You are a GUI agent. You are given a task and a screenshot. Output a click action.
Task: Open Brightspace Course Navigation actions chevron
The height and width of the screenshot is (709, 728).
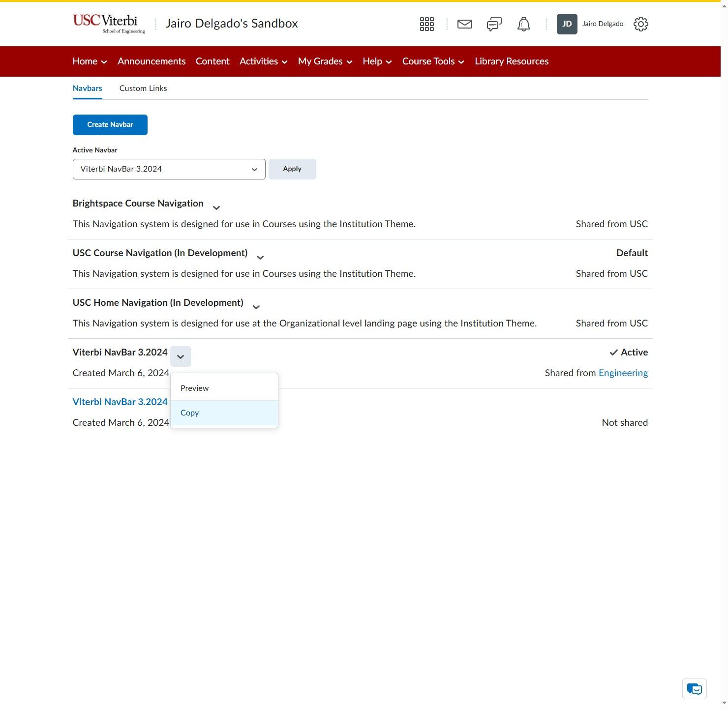[x=216, y=208]
